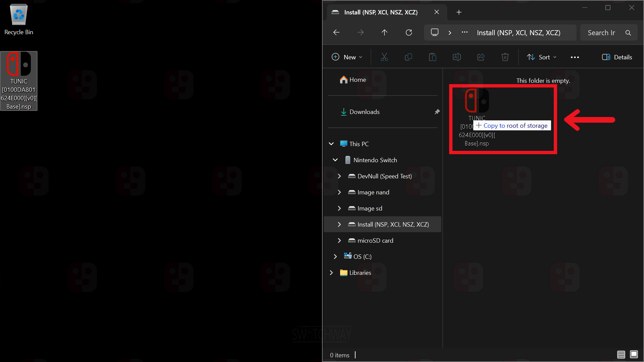Expand the microSD card node
Viewport: 644px width, 362px height.
point(339,241)
